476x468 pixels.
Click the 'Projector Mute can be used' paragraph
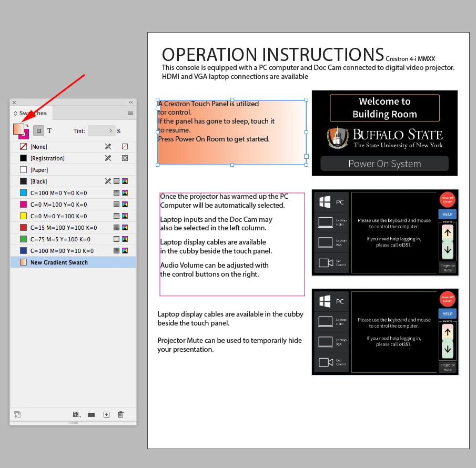[229, 345]
